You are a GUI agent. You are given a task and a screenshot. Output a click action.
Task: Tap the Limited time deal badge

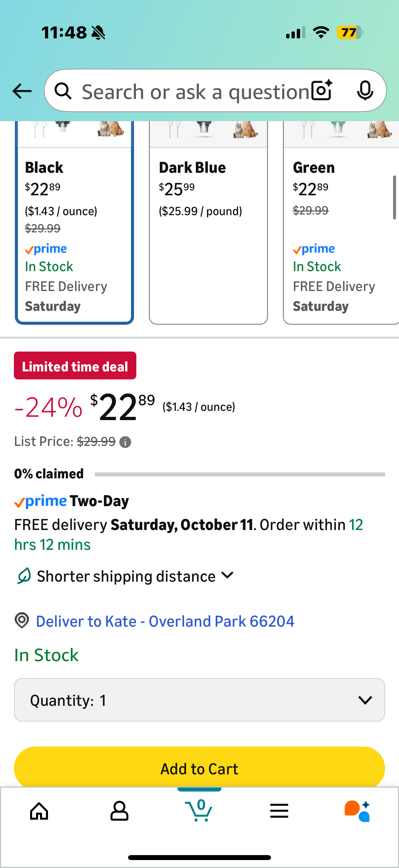point(75,366)
